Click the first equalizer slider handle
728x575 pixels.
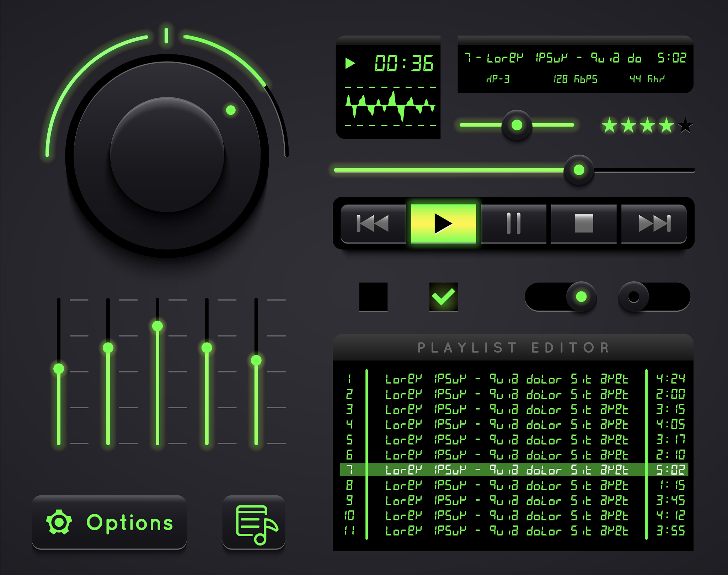59,369
